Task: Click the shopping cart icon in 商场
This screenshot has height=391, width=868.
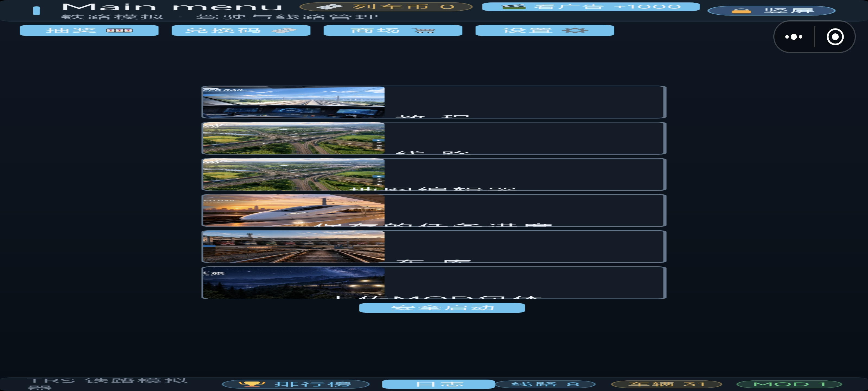Action: [423, 31]
